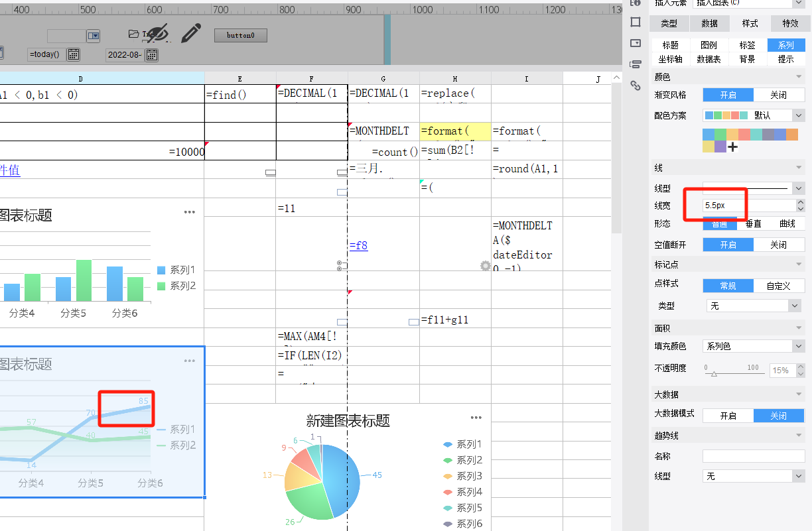Open the 提示 sub-tab
Image resolution: width=812 pixels, height=531 pixels.
pos(786,58)
